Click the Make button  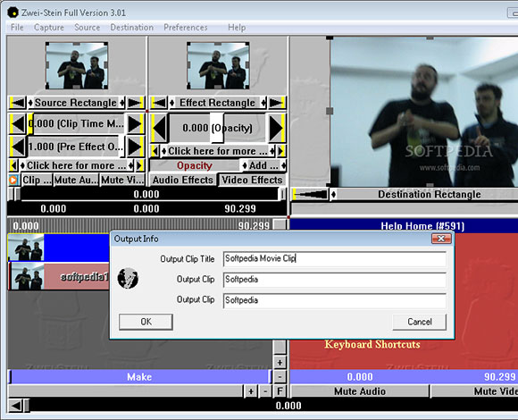(139, 377)
